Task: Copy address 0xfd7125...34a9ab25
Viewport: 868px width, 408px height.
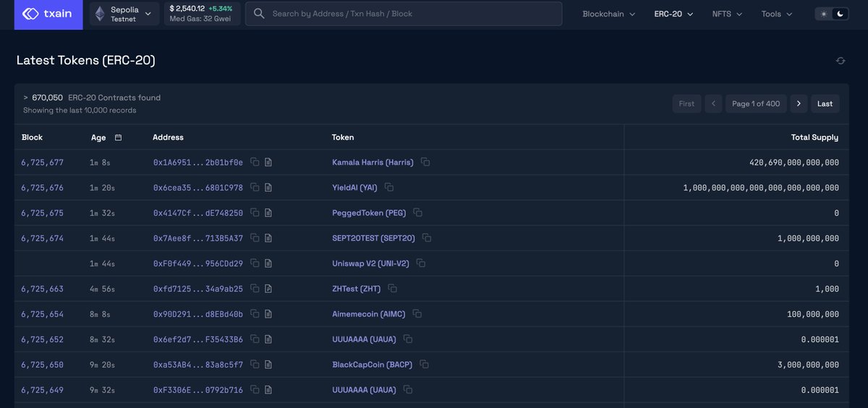Action: point(255,289)
